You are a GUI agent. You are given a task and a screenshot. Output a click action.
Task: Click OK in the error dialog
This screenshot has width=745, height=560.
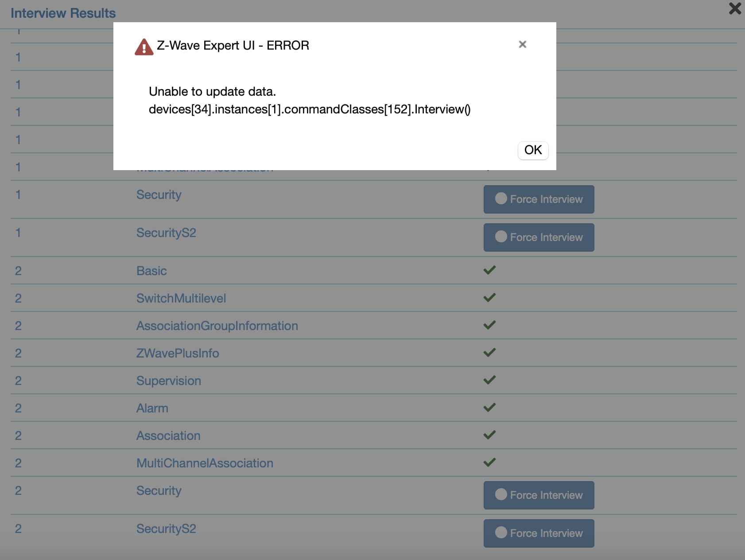pyautogui.click(x=533, y=150)
